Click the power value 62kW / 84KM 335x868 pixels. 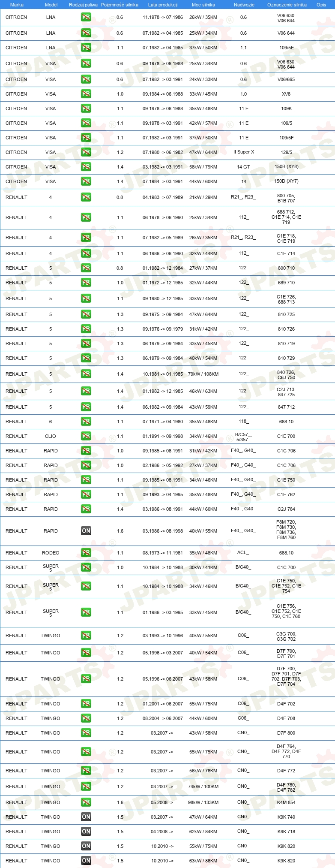coord(203,832)
